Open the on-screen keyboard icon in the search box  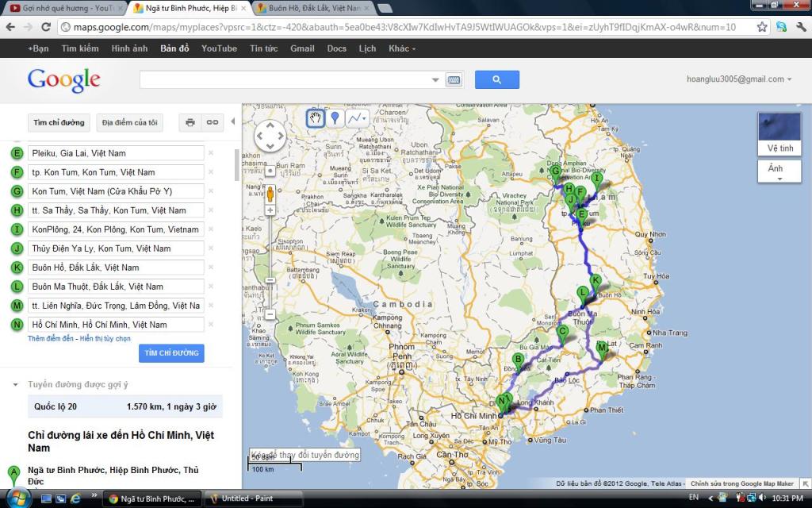454,80
